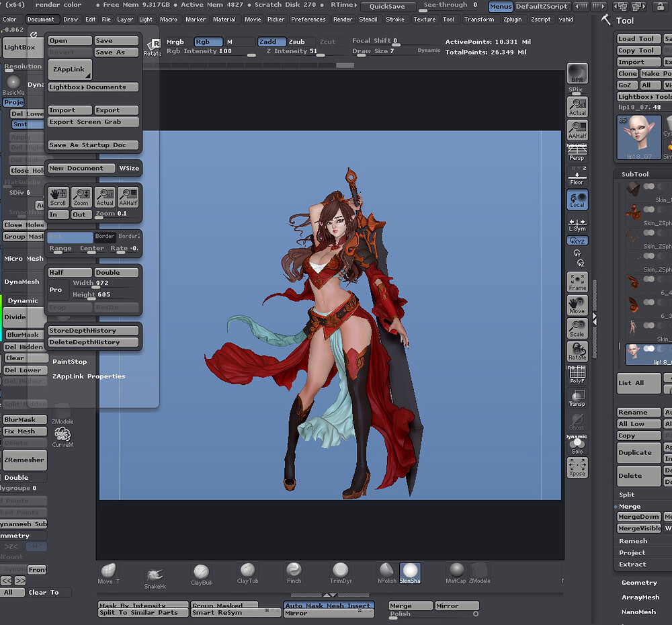The image size is (672, 625).
Task: Toggle the XYZ rotation axis button
Action: [577, 241]
